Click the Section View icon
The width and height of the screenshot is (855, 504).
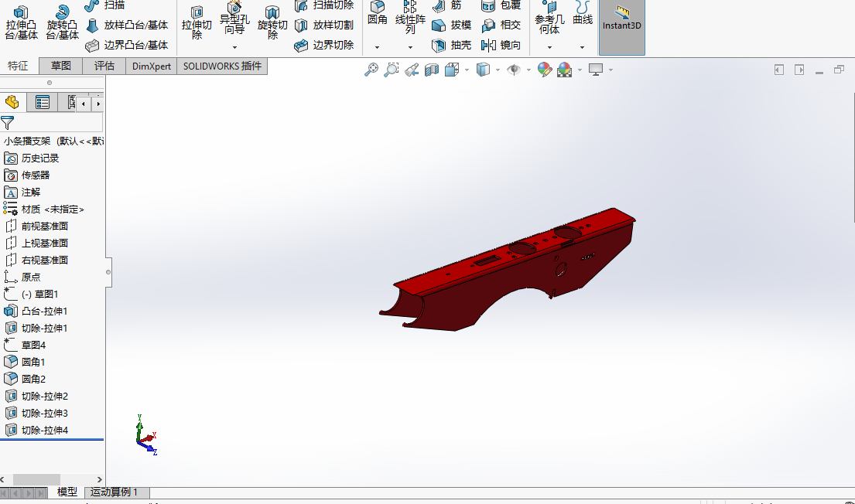(432, 70)
